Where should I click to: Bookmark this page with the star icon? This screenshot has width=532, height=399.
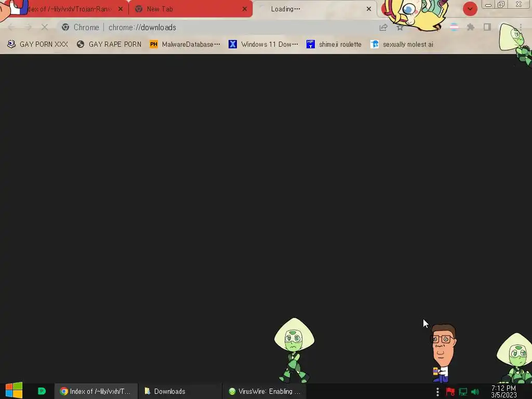point(400,28)
